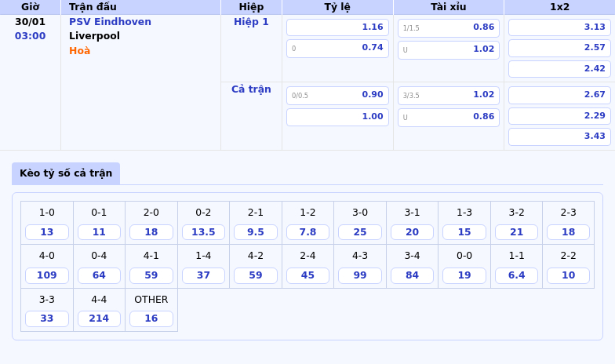Screen dimensions: 615x364
Task: Choose 0-0 correct score odds 19
Action: pyautogui.click(x=464, y=275)
